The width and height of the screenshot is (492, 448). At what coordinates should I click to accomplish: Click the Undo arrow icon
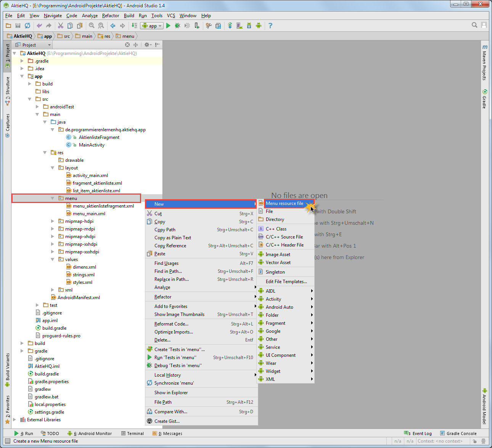(x=39, y=26)
